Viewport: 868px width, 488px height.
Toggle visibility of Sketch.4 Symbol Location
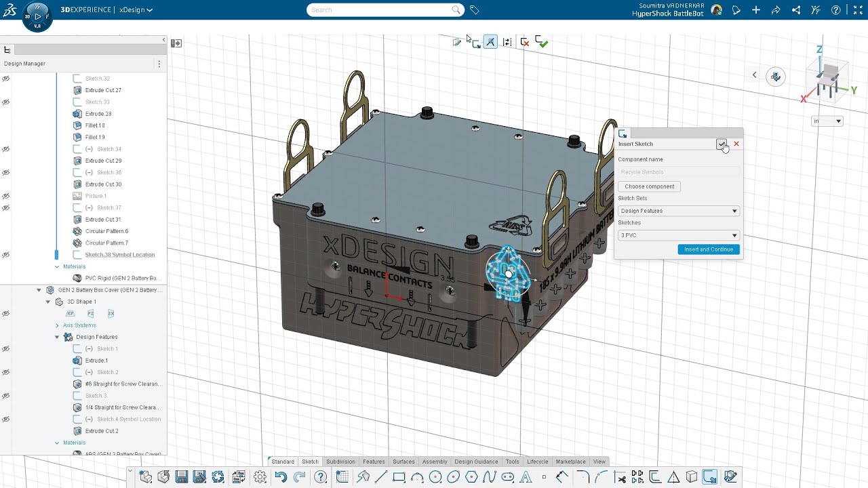point(6,419)
